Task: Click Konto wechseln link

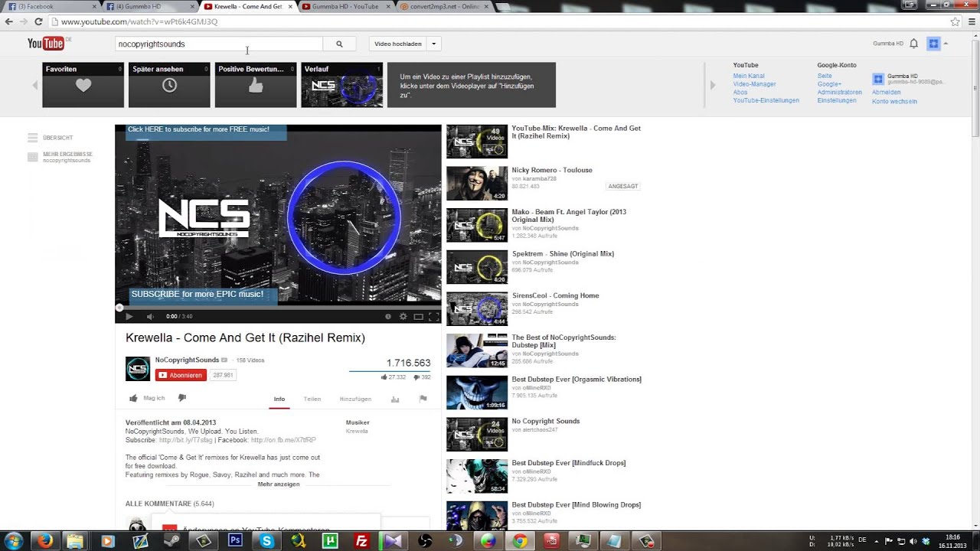Action: click(894, 101)
